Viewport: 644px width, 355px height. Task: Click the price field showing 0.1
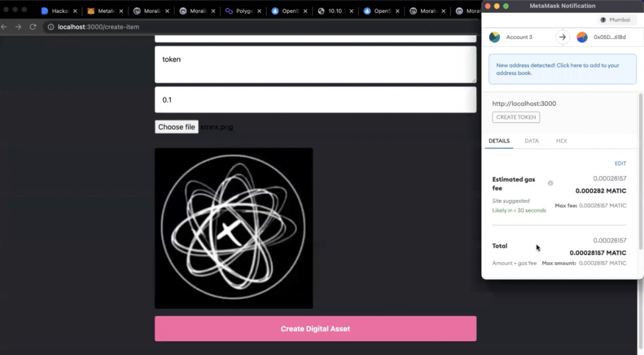click(315, 100)
